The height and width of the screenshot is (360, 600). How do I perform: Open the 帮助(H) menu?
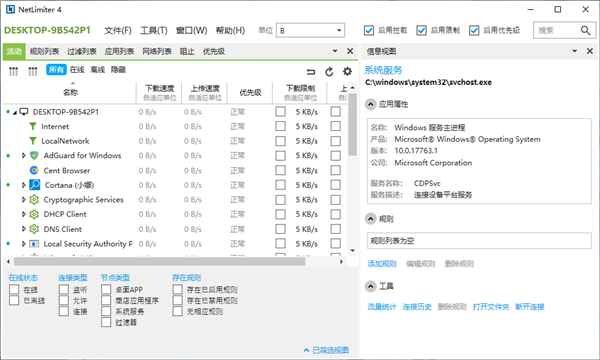point(230,30)
